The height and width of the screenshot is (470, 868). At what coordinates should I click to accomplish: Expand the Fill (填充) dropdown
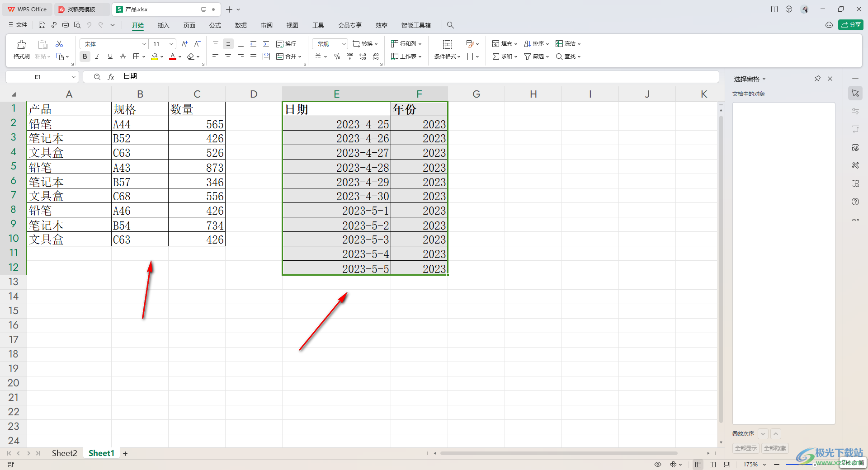coord(516,44)
